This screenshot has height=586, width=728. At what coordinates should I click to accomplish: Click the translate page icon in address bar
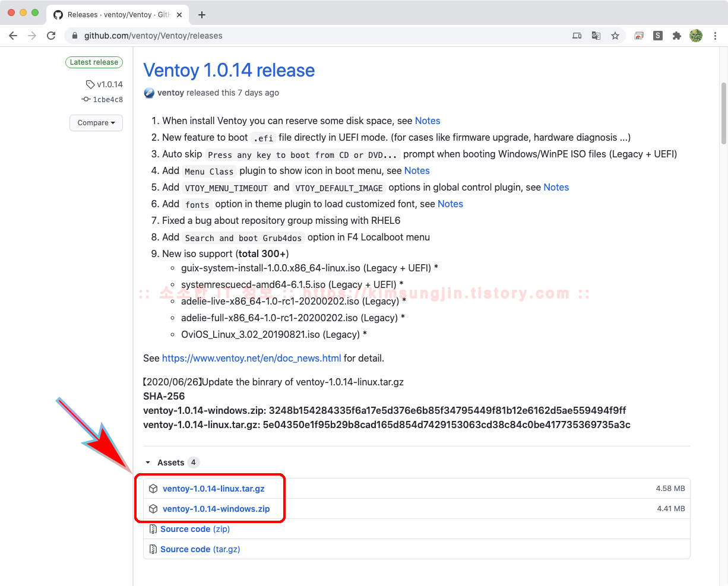pyautogui.click(x=596, y=36)
